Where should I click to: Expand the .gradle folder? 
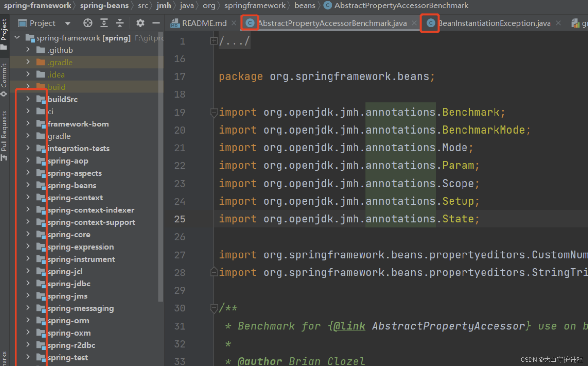(28, 62)
